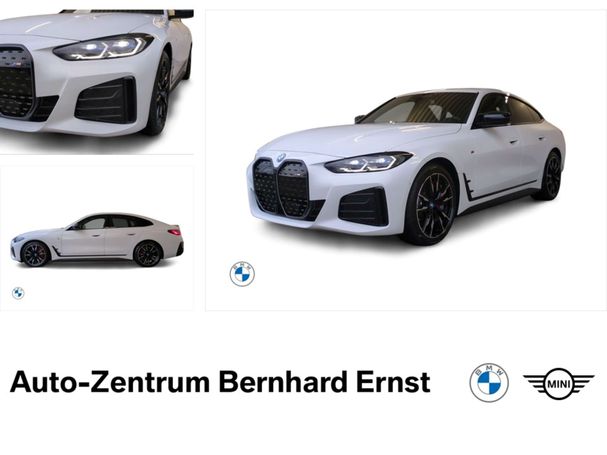Click the Auto-Zentrum Bernhard Ernst dealer name
607x455 pixels.
[220, 382]
